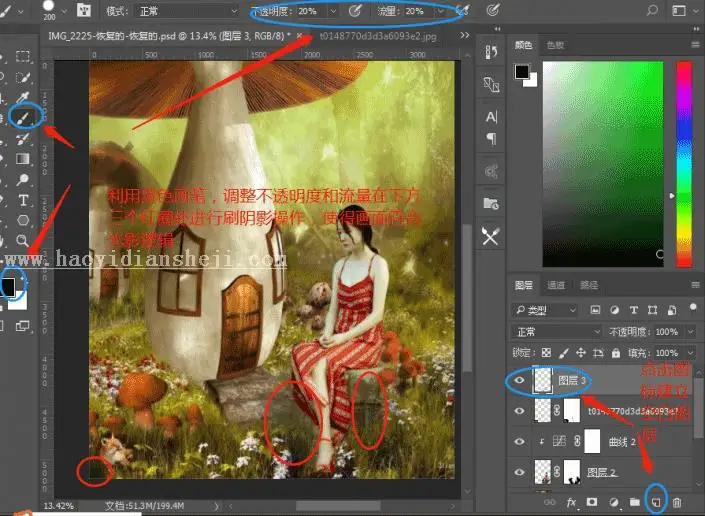Switch to the 路径 paths tab
The image size is (705, 516).
pos(589,285)
